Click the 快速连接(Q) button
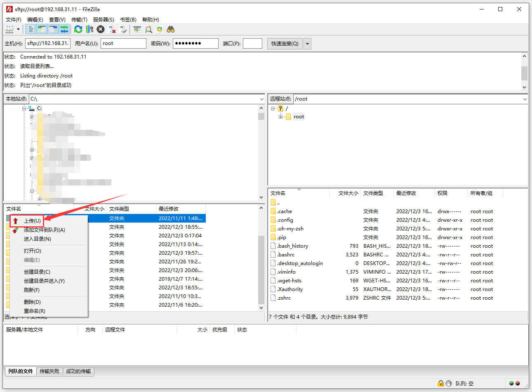532x392 pixels. [x=285, y=44]
